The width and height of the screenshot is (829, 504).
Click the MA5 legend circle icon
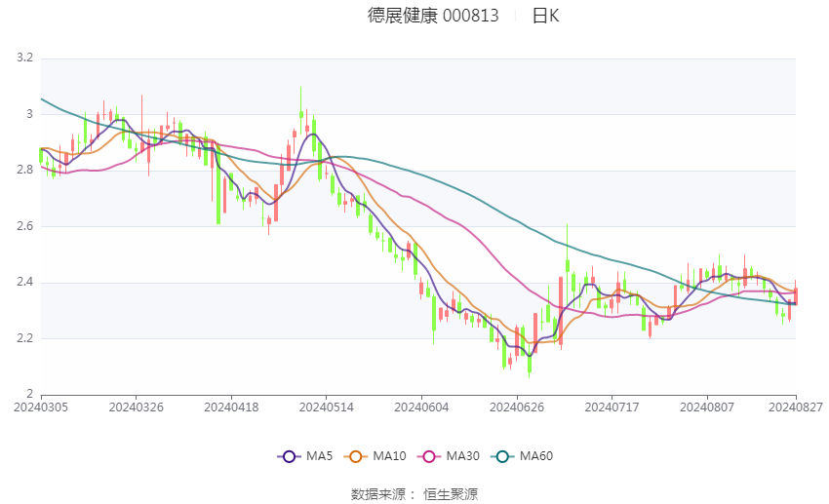(289, 456)
